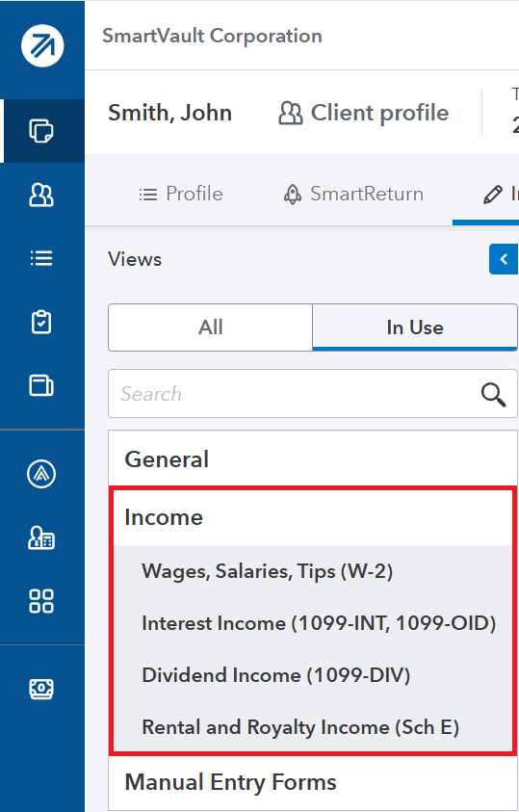Viewport: 519px width, 812px height.
Task: Click the Views panel heading
Action: 135,259
